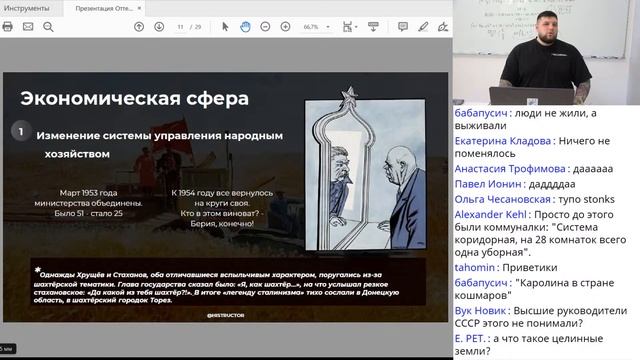This screenshot has width=640, height=360.
Task: Select the arrow pointer selection tool
Action: 225,27
